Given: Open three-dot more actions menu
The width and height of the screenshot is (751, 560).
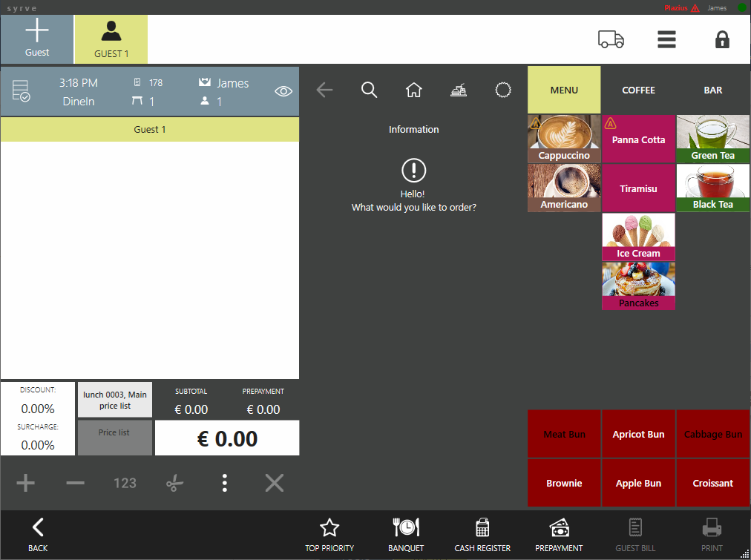Looking at the screenshot, I should click(x=224, y=484).
